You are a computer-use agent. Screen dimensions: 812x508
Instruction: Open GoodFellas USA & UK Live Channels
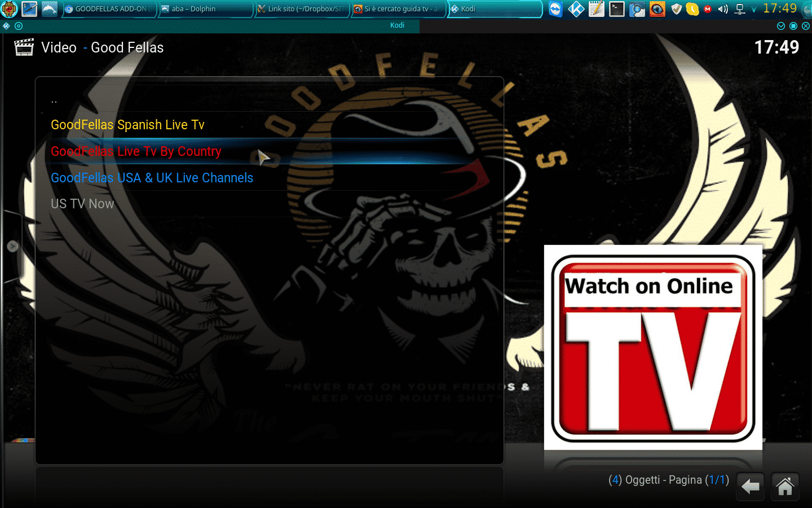click(270, 178)
